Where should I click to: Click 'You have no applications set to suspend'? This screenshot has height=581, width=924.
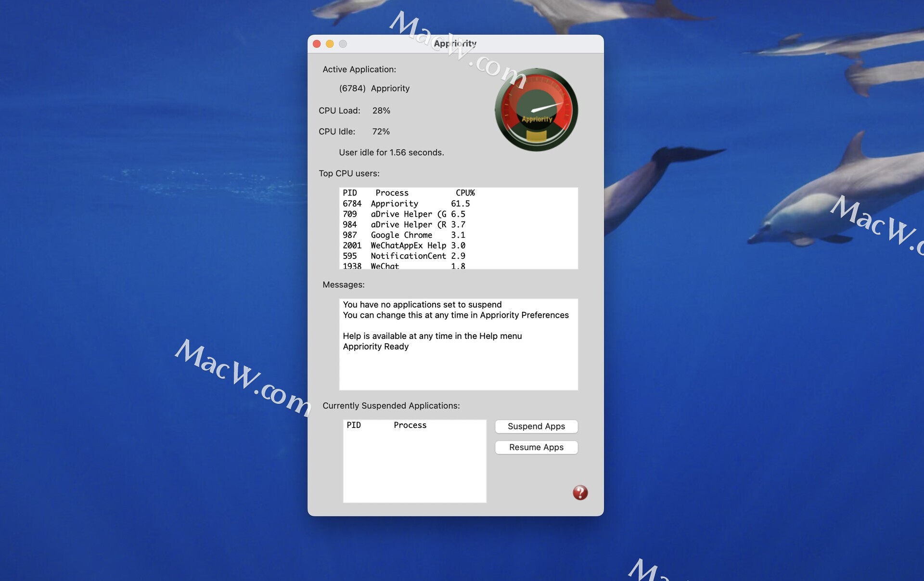[x=422, y=305]
